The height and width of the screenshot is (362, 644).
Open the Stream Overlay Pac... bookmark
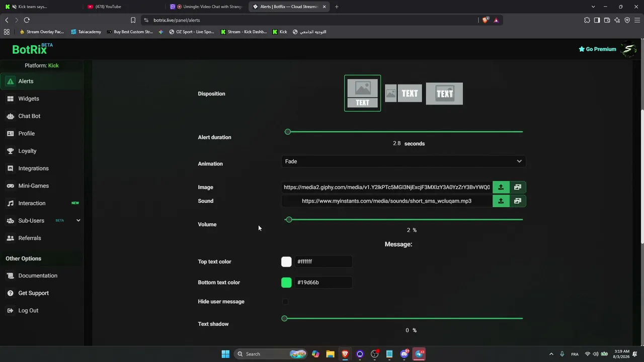coord(42,32)
